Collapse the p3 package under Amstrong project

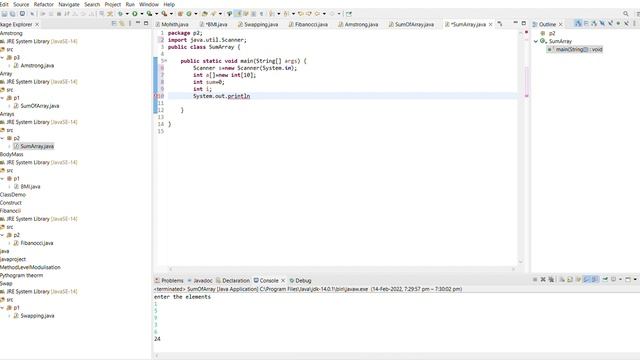2,58
